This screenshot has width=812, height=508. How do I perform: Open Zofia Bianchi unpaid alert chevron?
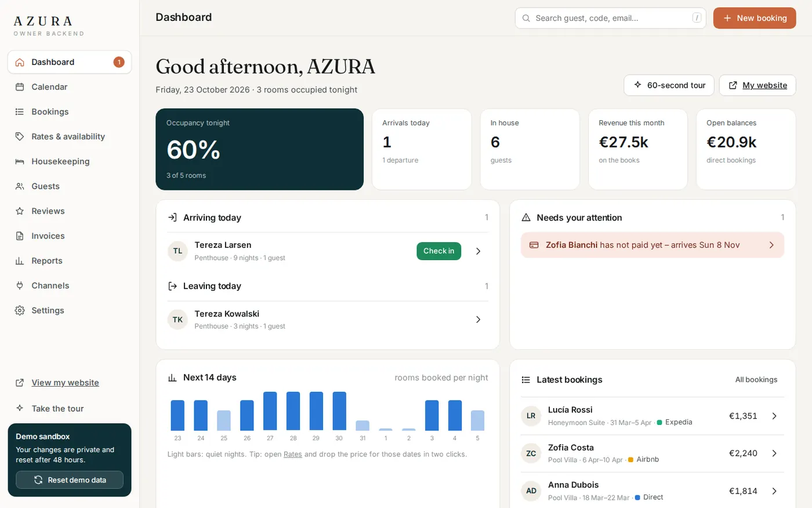(x=771, y=245)
